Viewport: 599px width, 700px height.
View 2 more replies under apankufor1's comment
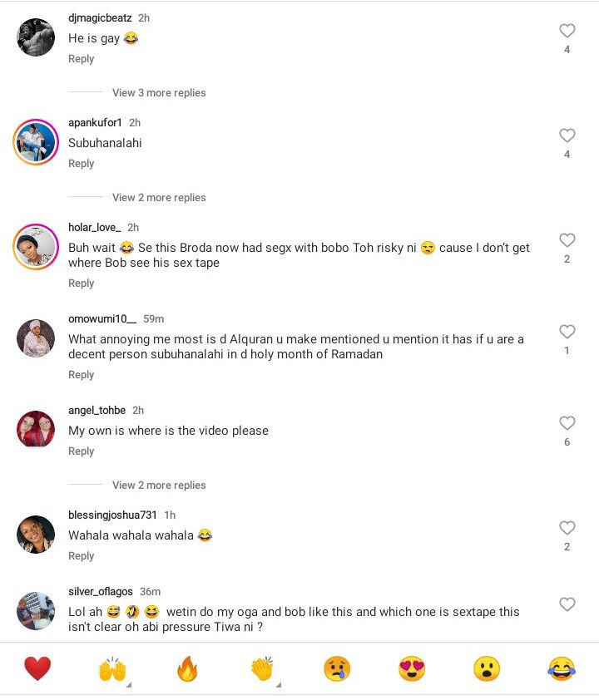coord(159,198)
